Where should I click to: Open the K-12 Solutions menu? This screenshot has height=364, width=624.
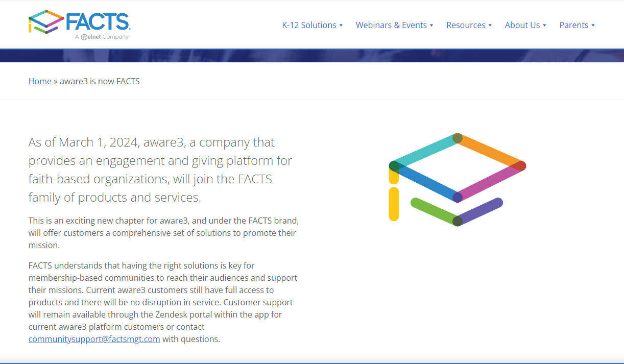click(x=309, y=25)
